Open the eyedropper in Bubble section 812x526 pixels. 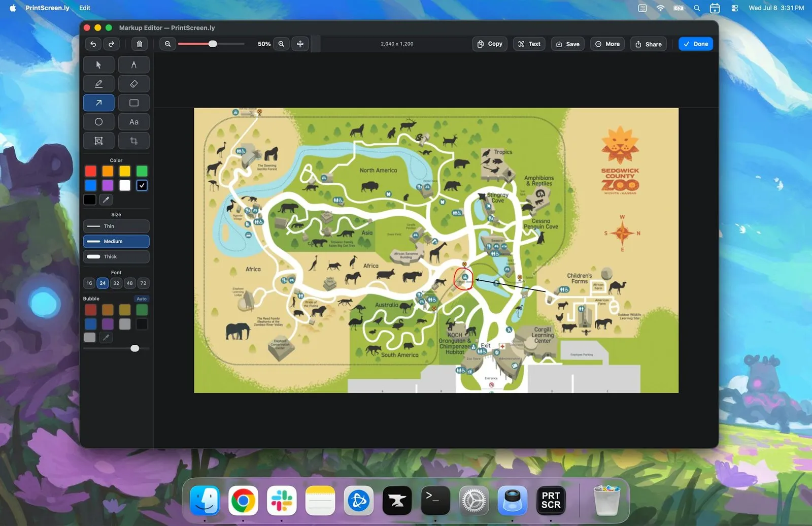click(x=106, y=337)
